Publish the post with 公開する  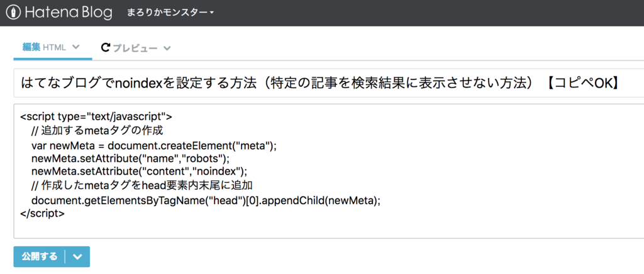[x=40, y=257]
